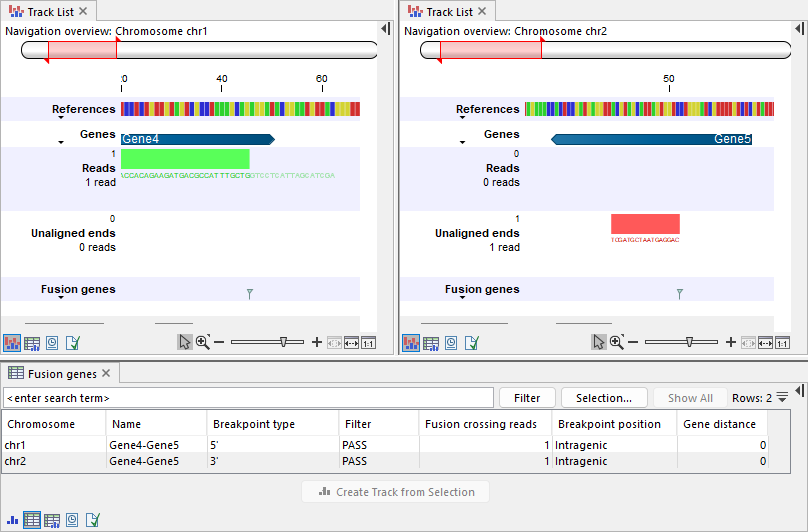Show bar chart view in Fusion genes panel
This screenshot has height=532, width=808.
coord(12,520)
